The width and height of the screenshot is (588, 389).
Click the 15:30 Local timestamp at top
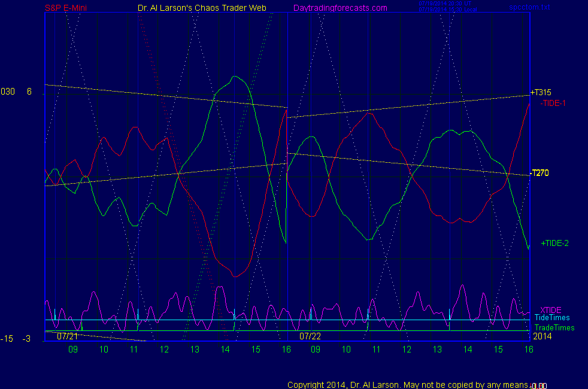448,10
